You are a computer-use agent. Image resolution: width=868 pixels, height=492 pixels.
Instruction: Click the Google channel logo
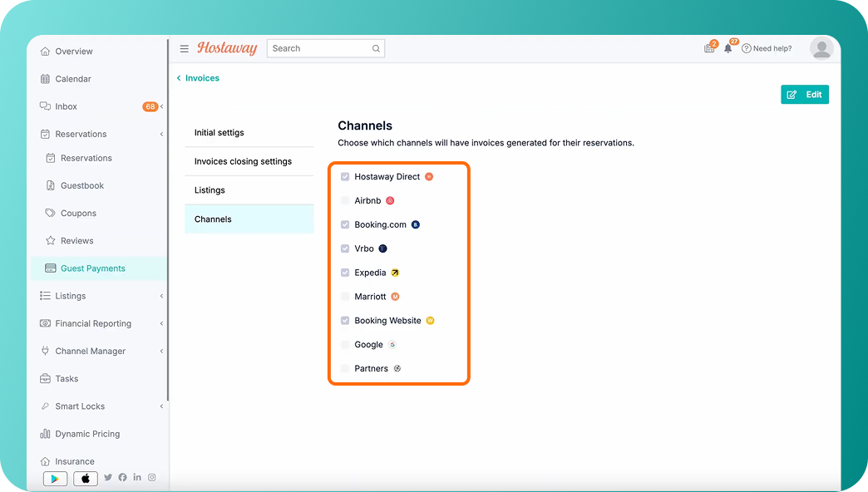(x=392, y=344)
